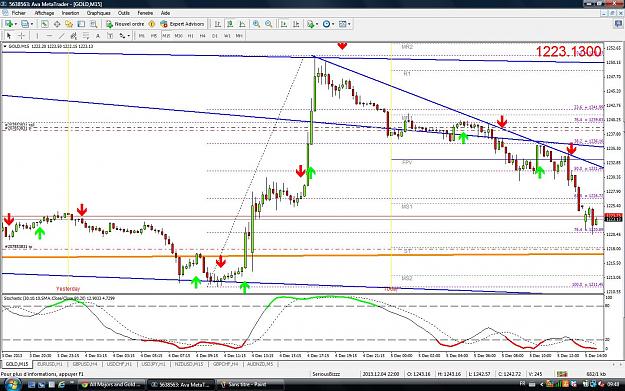Click the yellow MetaEditor icon
Viewport: 625px width, 391px height.
[152, 24]
